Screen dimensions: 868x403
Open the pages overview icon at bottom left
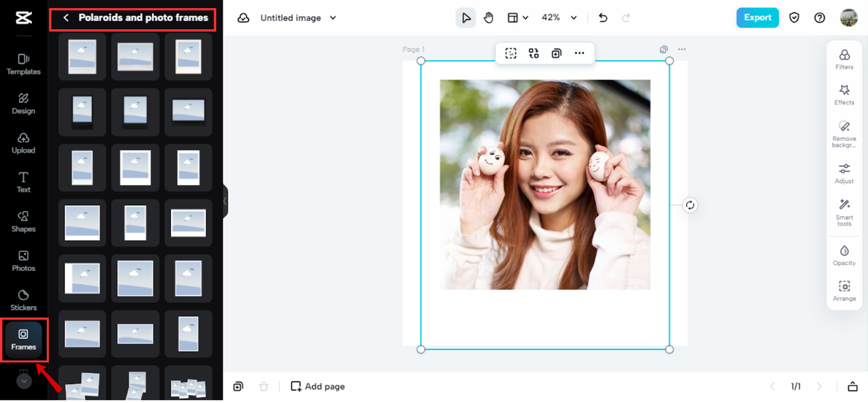[x=238, y=386]
